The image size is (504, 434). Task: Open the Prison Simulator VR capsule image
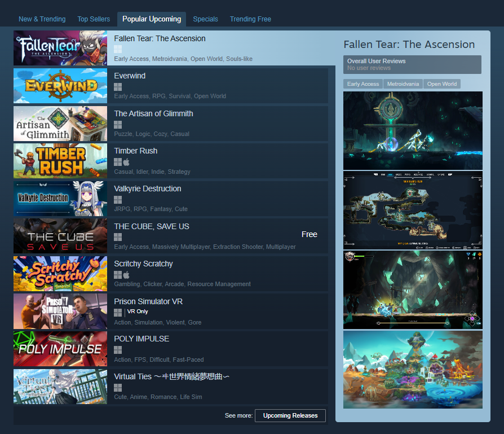pos(60,311)
